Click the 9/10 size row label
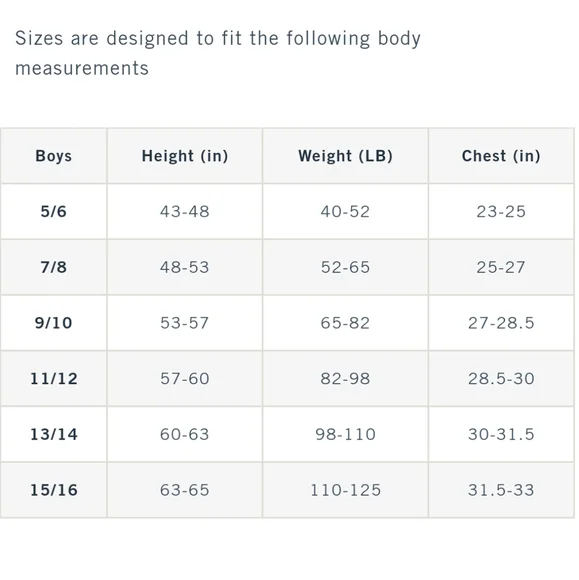The image size is (579, 580). coord(54,323)
